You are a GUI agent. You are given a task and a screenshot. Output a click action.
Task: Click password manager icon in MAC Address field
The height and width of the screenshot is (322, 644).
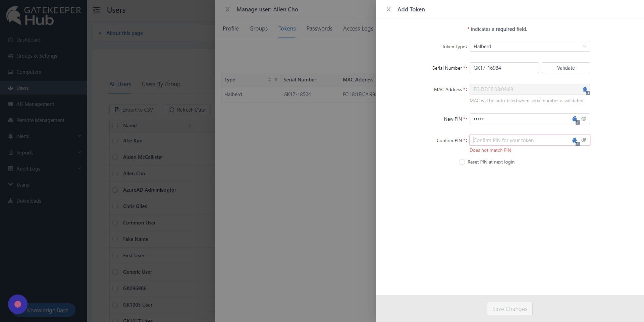(x=586, y=90)
